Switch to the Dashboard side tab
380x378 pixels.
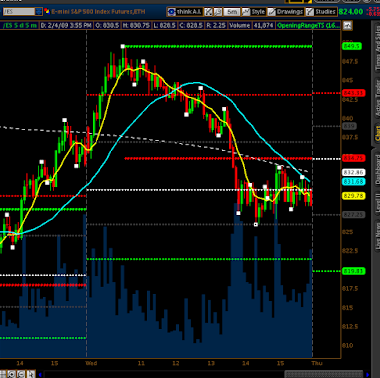pyautogui.click(x=377, y=169)
